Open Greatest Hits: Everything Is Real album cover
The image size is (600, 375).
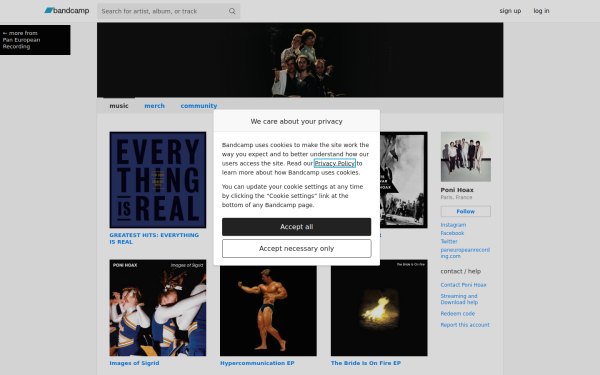(158, 180)
